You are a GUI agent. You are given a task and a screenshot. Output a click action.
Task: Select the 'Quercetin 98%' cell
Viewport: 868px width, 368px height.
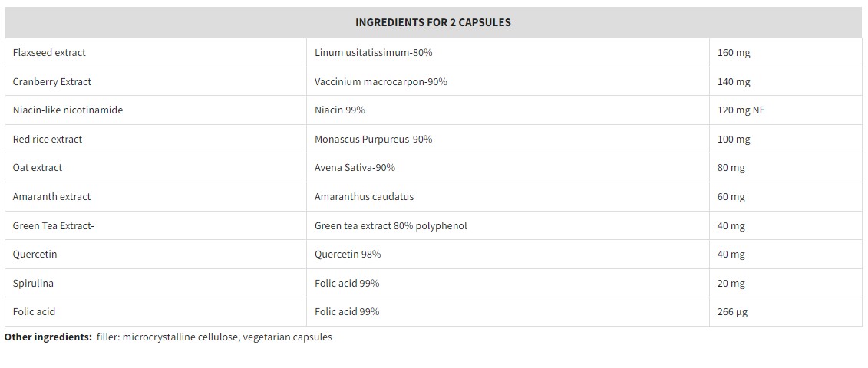pyautogui.click(x=348, y=254)
